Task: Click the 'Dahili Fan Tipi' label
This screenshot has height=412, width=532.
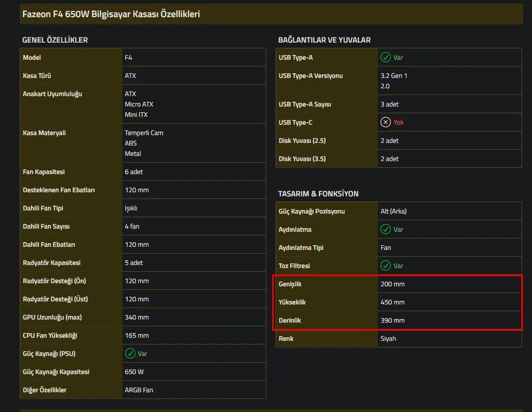Action: pos(43,208)
